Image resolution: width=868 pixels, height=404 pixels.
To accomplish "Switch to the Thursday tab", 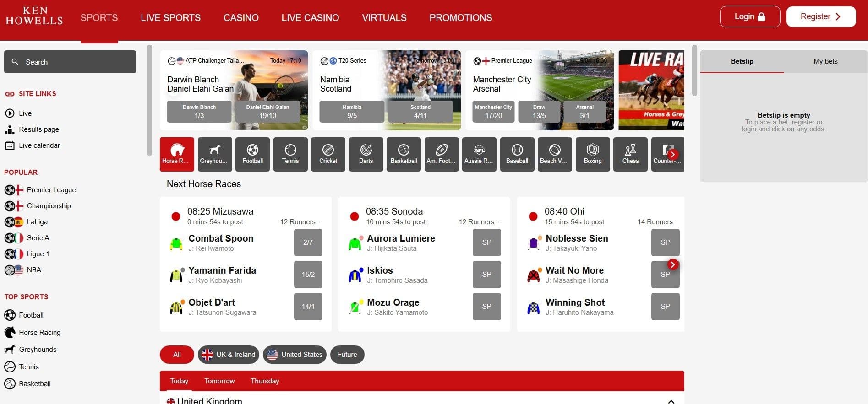I will 265,381.
